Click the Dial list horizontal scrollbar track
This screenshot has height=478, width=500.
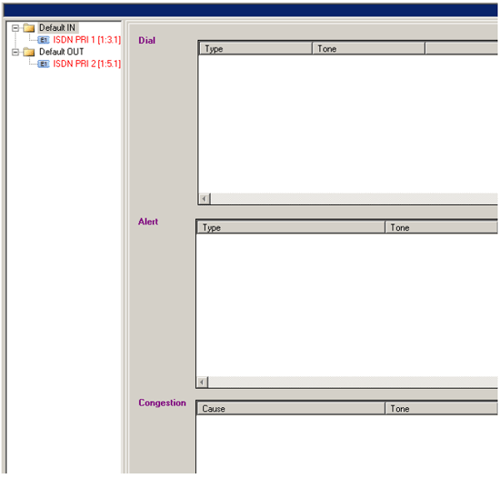pos(354,199)
